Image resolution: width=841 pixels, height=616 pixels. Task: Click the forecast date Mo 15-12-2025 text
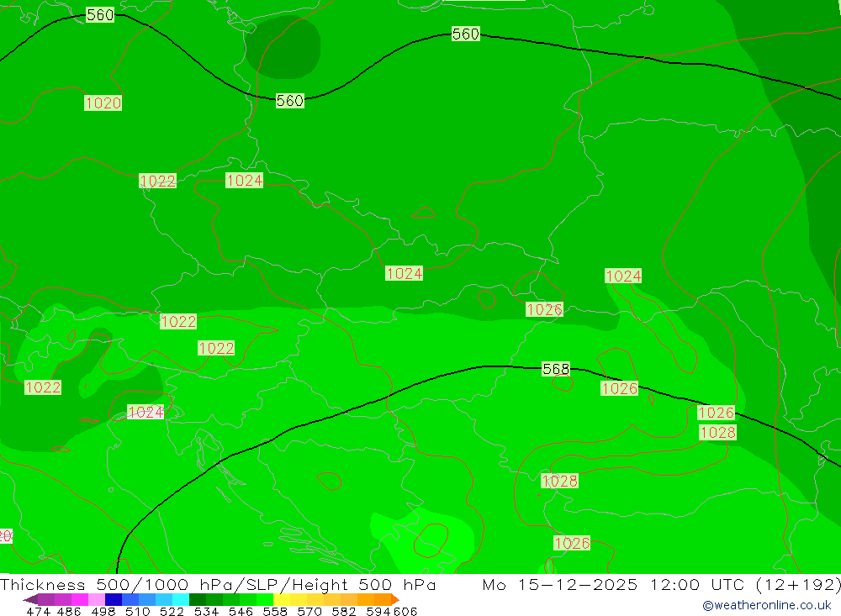(560, 584)
